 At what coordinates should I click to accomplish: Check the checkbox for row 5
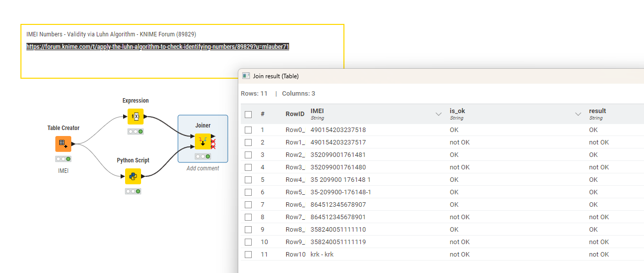tap(248, 180)
